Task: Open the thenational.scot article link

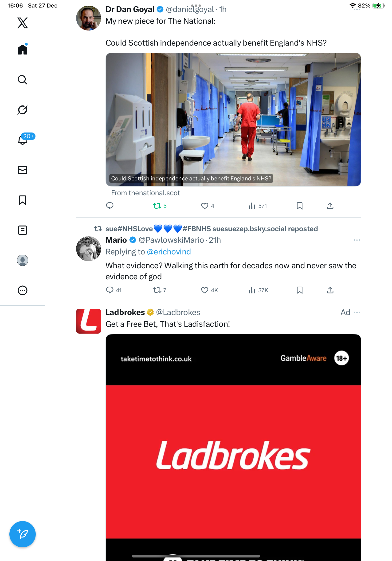Action: [145, 193]
